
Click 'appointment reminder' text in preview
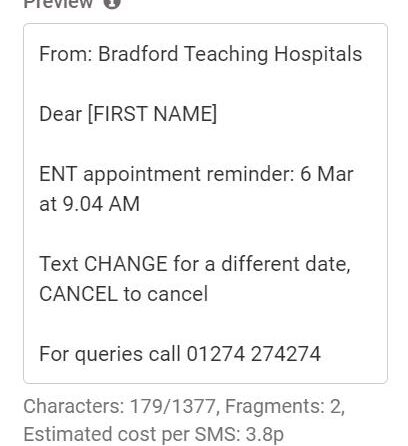point(189,175)
